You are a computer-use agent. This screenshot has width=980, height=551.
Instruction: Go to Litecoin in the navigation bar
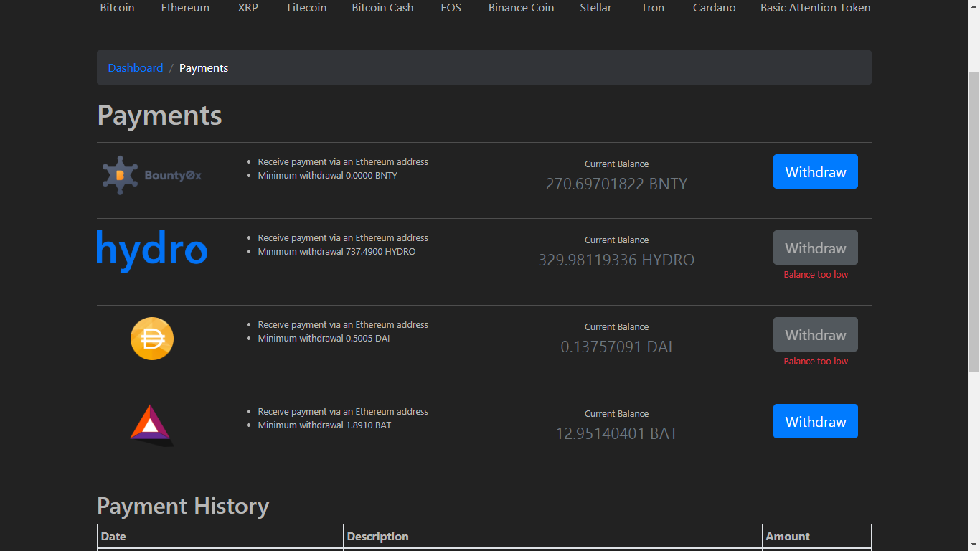pos(307,8)
